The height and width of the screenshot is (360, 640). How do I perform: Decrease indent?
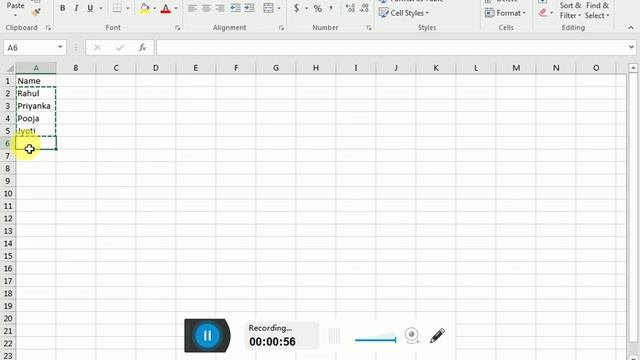[236, 8]
